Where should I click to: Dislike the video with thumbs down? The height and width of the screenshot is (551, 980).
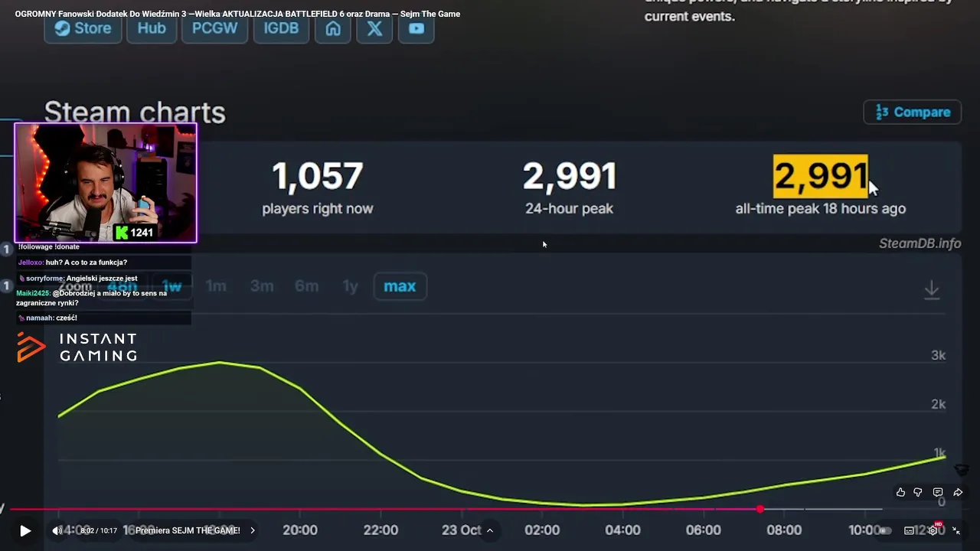click(919, 492)
